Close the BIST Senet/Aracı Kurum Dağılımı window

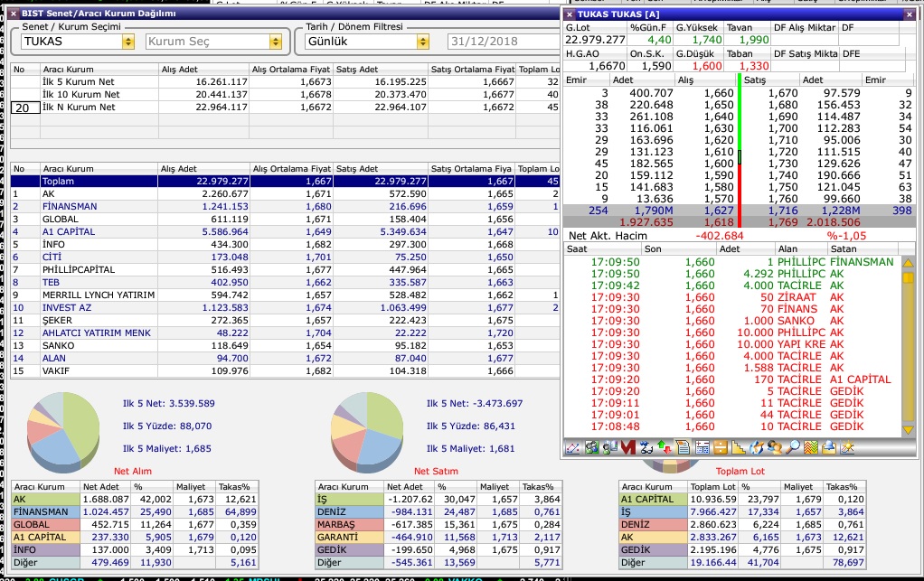[14, 13]
